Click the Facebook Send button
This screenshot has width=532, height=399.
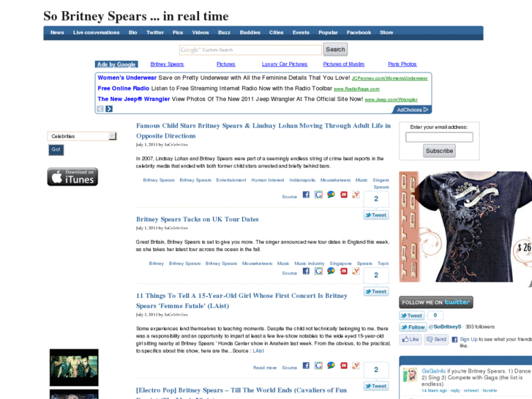(436, 339)
